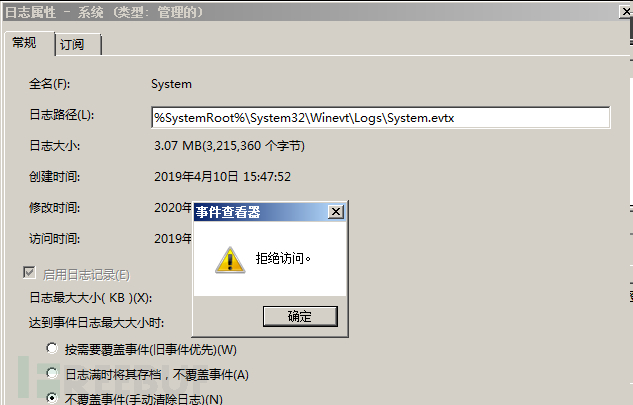Click the 访问时间 label
Image resolution: width=633 pixels, height=405 pixels.
tap(54, 239)
